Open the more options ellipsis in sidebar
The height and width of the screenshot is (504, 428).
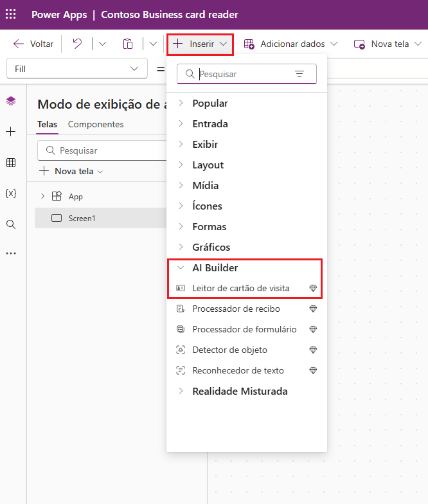tap(11, 253)
